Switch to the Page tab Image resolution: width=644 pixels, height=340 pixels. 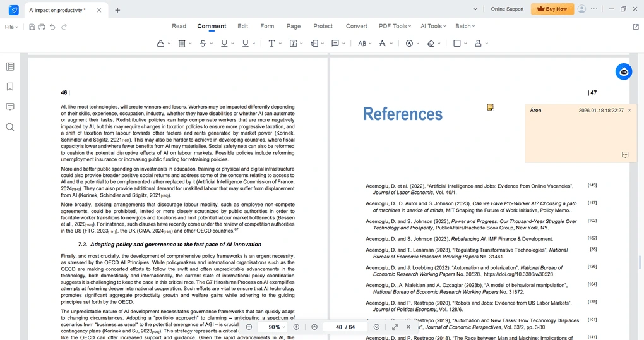point(293,26)
